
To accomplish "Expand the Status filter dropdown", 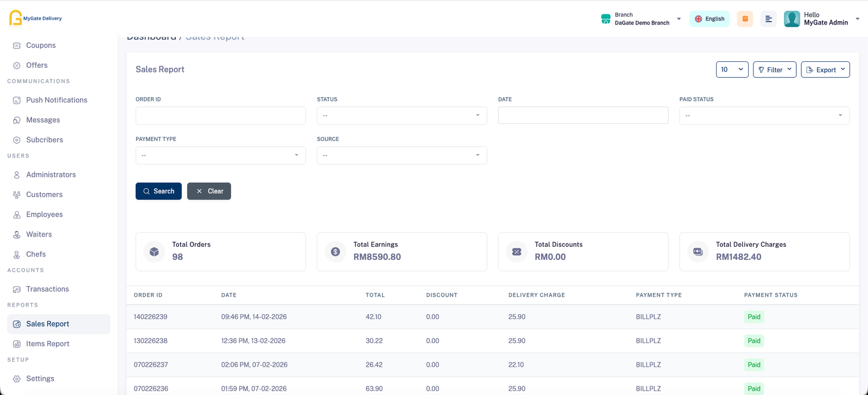I will pos(401,116).
